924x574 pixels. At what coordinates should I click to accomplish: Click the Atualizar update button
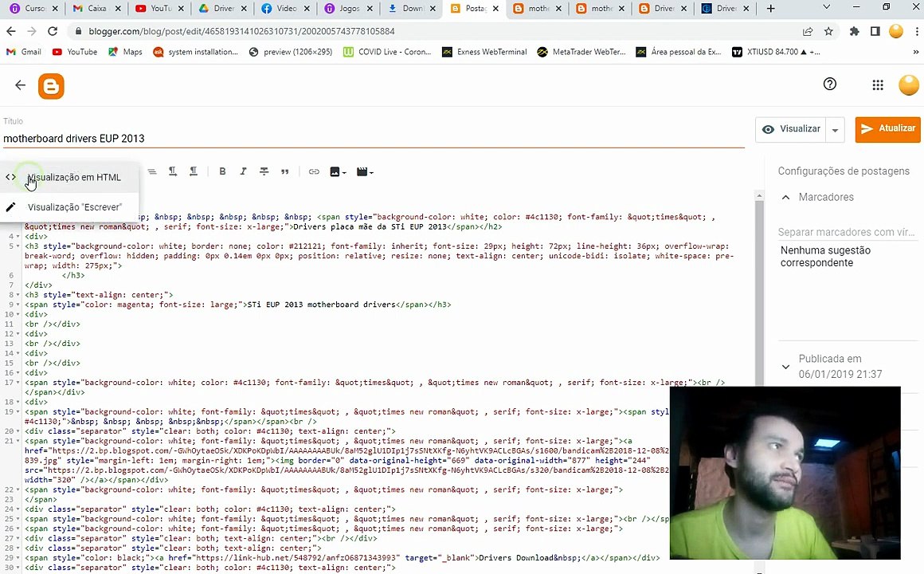(x=887, y=129)
